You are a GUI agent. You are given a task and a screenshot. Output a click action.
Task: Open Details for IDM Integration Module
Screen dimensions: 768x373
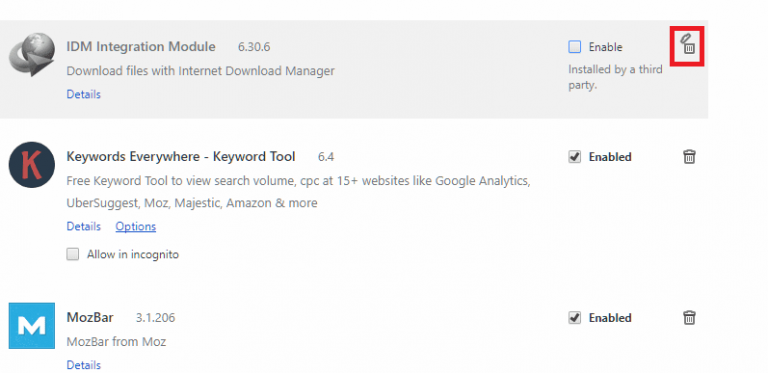click(84, 94)
